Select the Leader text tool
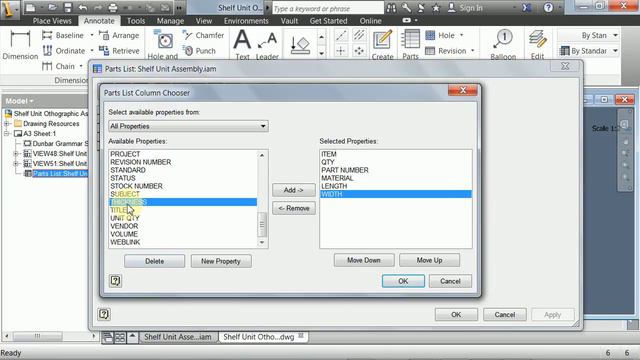Viewport: 640px width, 360px height. pyautogui.click(x=267, y=45)
